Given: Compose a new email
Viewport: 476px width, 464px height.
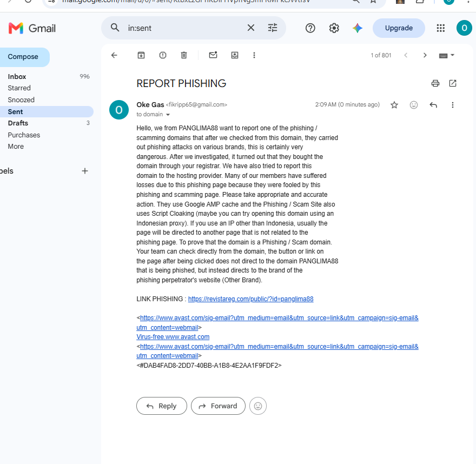Looking at the screenshot, I should point(24,57).
